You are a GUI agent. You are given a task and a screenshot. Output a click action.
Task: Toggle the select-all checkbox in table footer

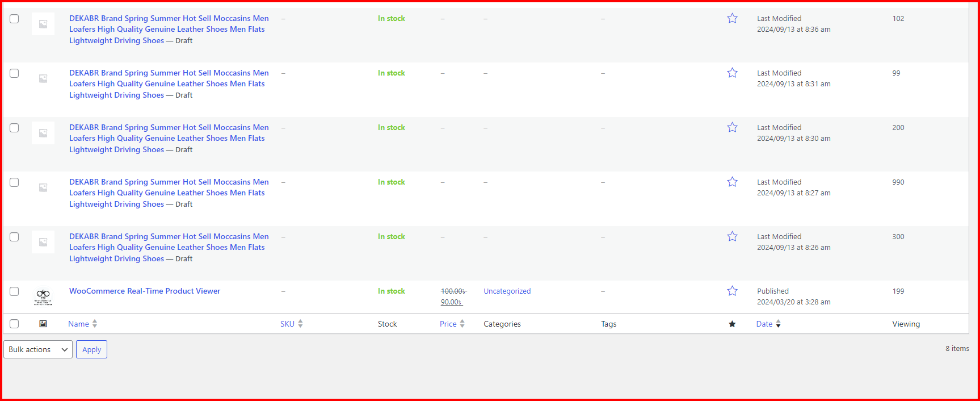[14, 324]
